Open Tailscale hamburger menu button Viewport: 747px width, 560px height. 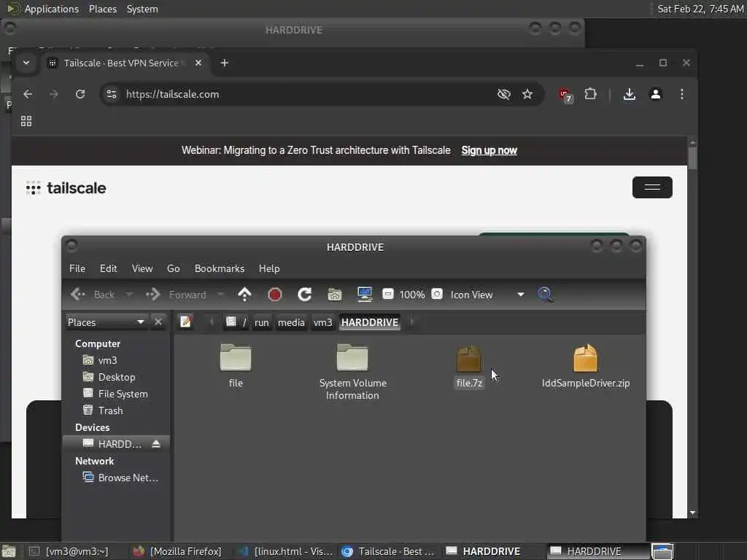(652, 187)
